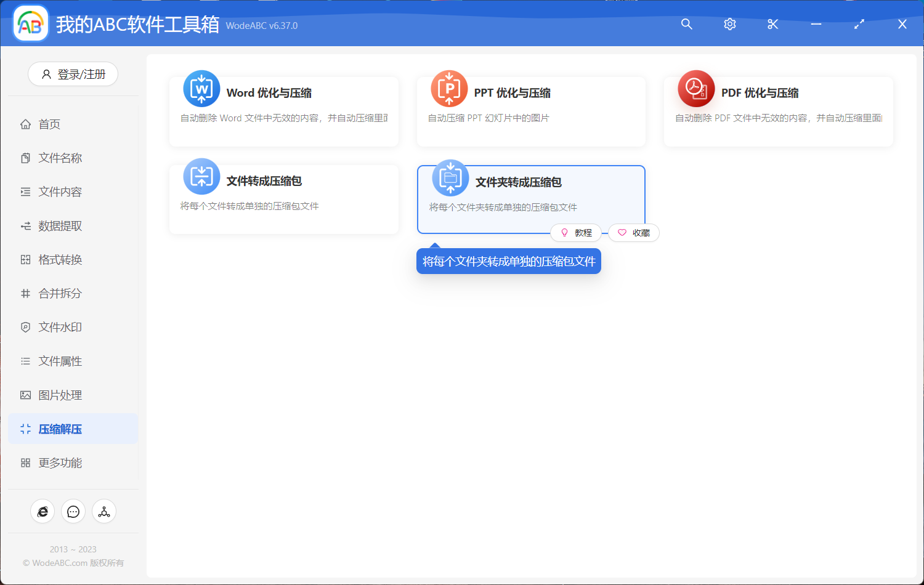Click the PDF 优化与压缩 red icon
Screen dimensions: 924x585
tap(696, 89)
